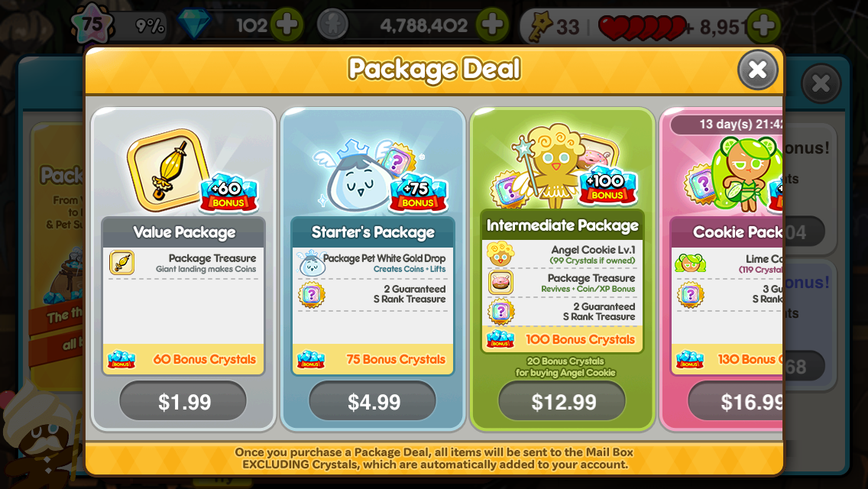This screenshot has width=868, height=489.
Task: Purchase Starter's Package at $4.99
Action: pyautogui.click(x=373, y=401)
